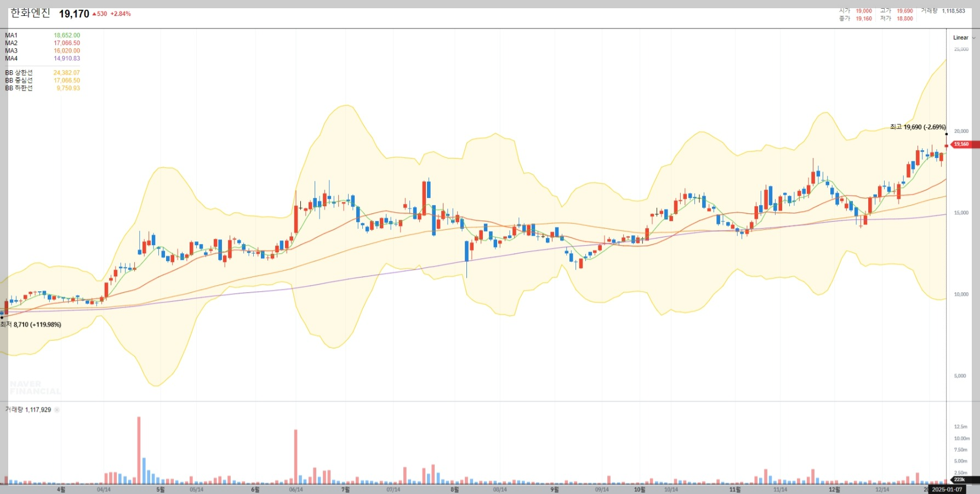Select the MA4 legend label
The height and width of the screenshot is (494, 980).
pyautogui.click(x=11, y=58)
